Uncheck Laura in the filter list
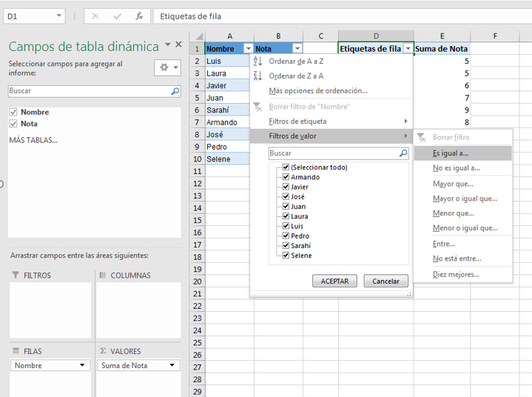The height and width of the screenshot is (397, 532). pyautogui.click(x=286, y=216)
